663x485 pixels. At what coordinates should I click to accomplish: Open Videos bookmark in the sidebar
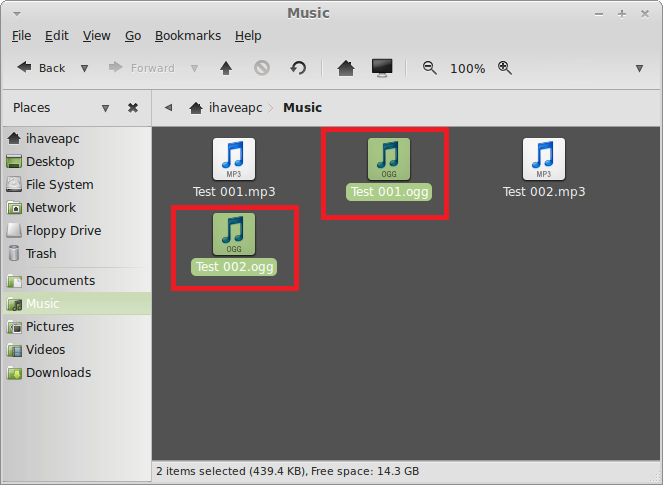point(77,350)
